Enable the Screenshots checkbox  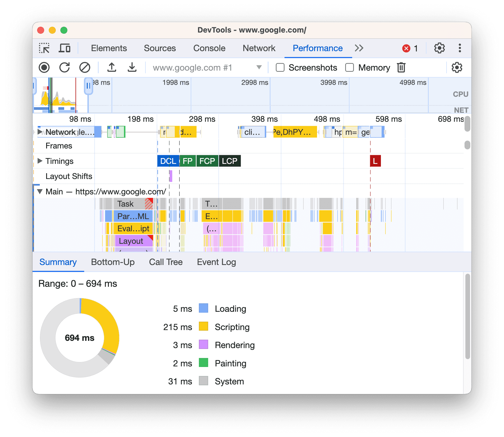(x=280, y=67)
